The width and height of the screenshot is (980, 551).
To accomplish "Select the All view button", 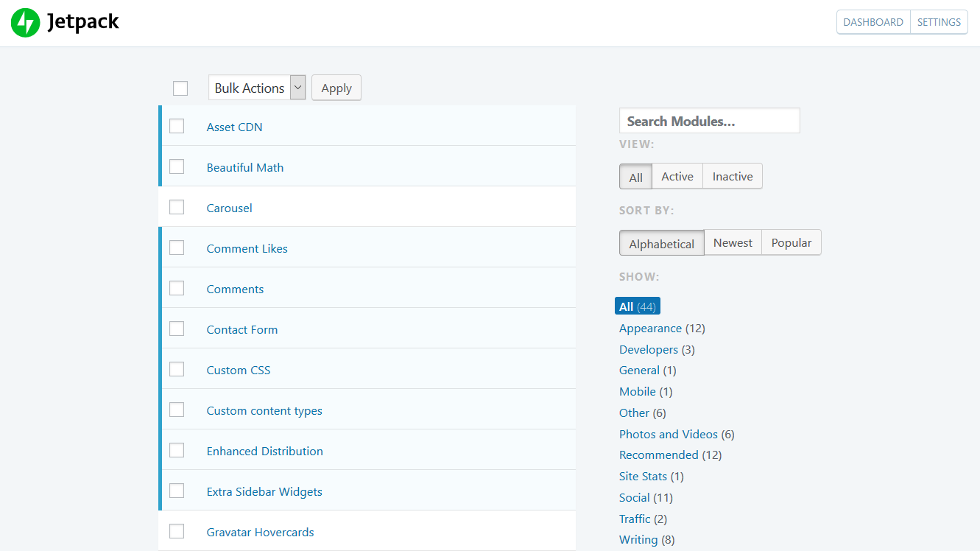I will coord(636,177).
